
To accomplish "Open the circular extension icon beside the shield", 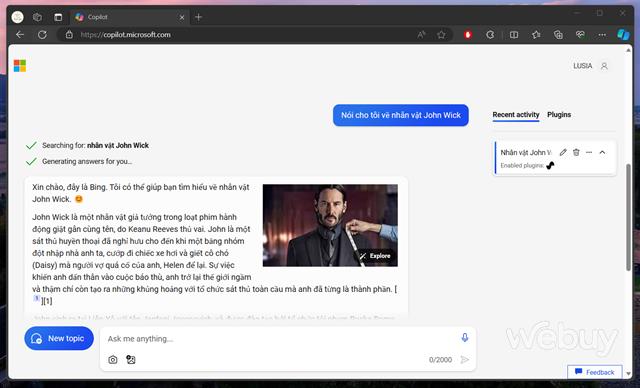I will 490,35.
